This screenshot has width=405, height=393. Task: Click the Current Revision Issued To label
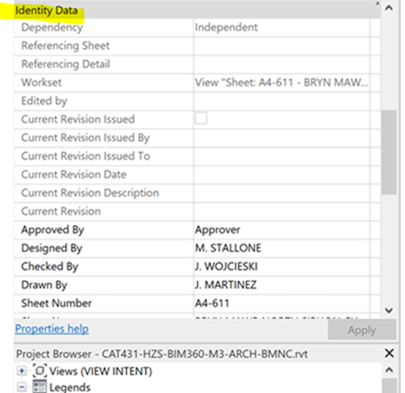click(86, 156)
